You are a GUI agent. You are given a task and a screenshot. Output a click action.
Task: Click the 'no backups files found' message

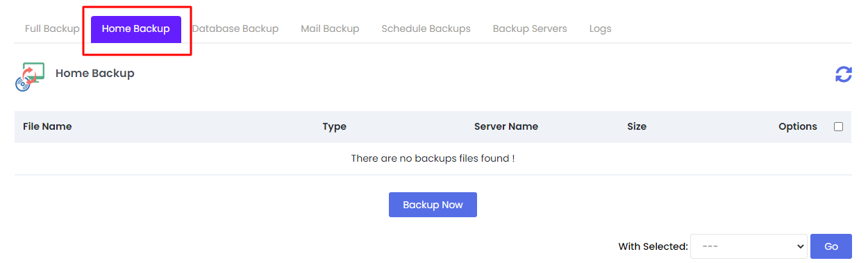[433, 158]
